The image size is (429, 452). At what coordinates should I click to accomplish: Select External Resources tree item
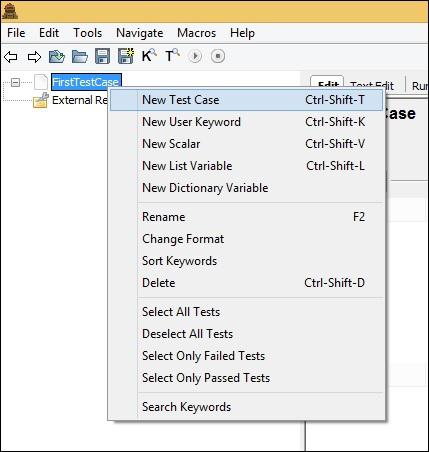(80, 100)
